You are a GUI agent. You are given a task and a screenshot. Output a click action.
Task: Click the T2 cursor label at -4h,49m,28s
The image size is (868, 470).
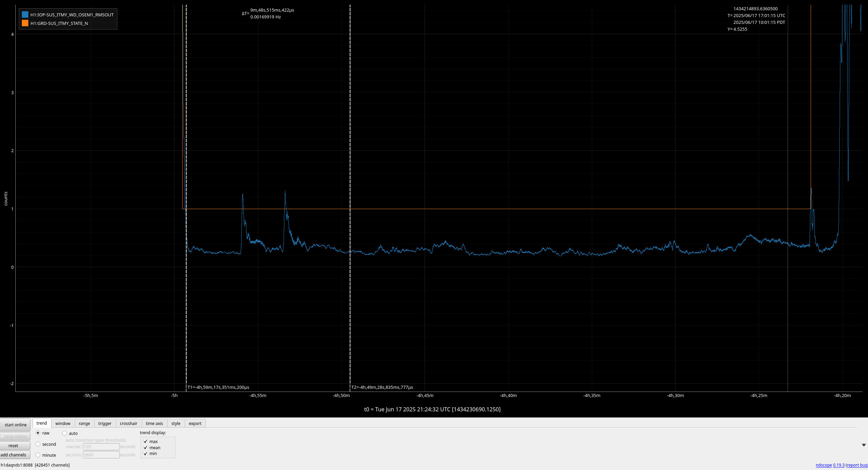382,387
